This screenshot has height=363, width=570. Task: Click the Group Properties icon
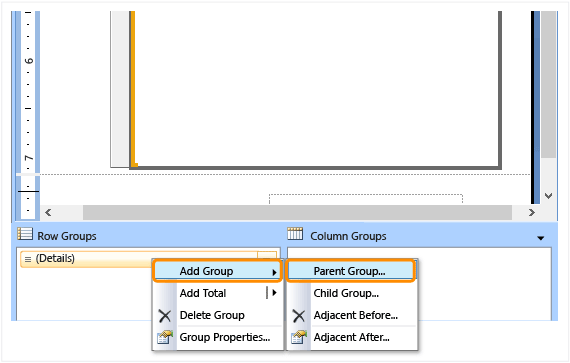click(x=165, y=337)
